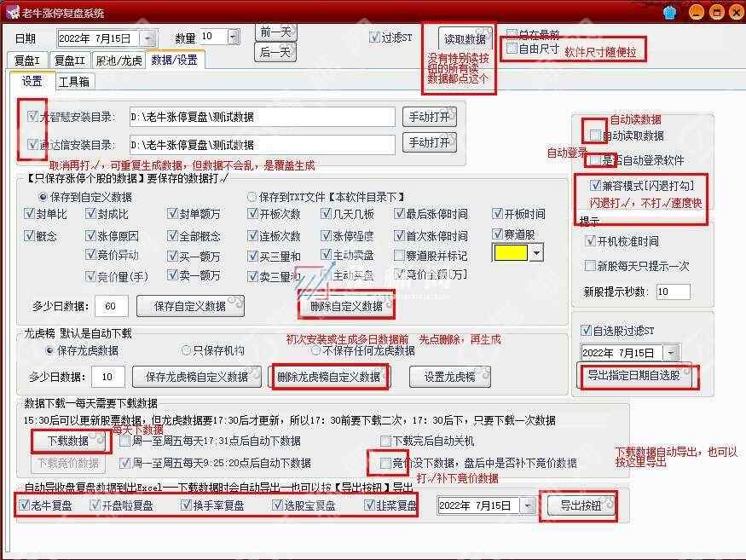Open the 股池/龙虎 tab
This screenshot has height=560, width=746.
(119, 61)
